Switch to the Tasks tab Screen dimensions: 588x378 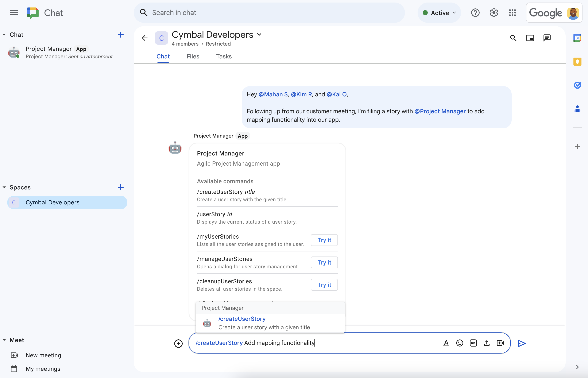pyautogui.click(x=223, y=56)
